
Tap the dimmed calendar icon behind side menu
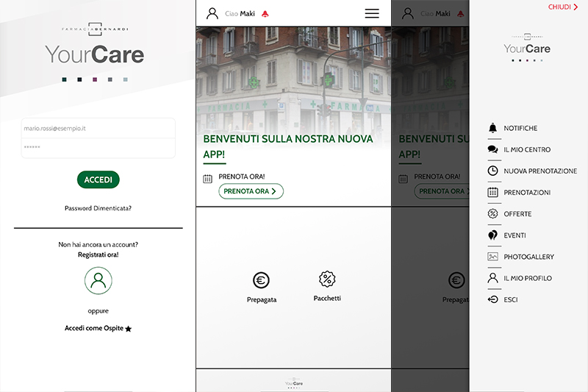tap(403, 179)
